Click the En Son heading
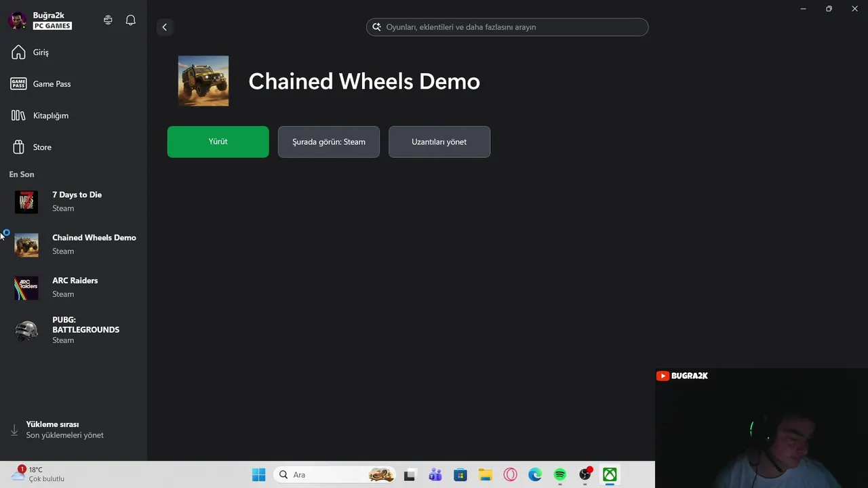 point(22,174)
